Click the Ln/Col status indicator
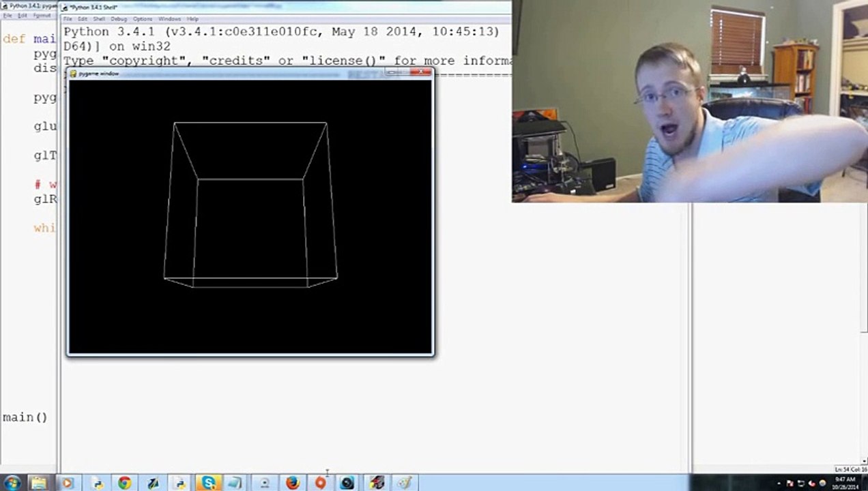The height and width of the screenshot is (491, 868). (x=850, y=469)
